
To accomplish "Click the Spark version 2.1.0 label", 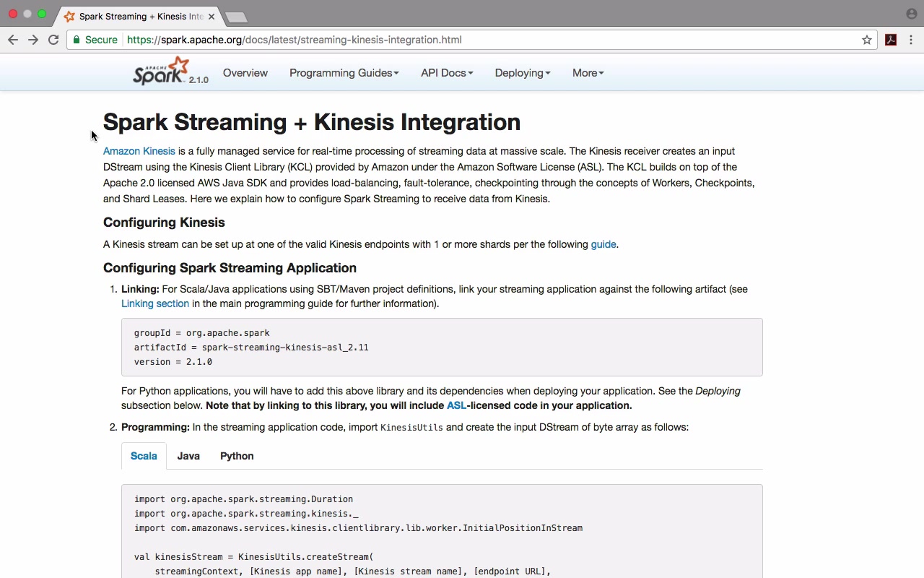I will coord(199,80).
